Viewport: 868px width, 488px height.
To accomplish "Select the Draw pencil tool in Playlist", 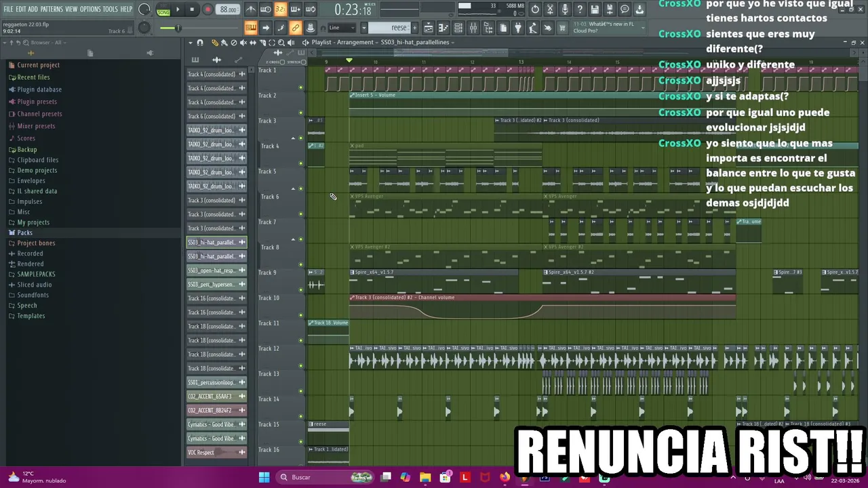I will pos(215,43).
